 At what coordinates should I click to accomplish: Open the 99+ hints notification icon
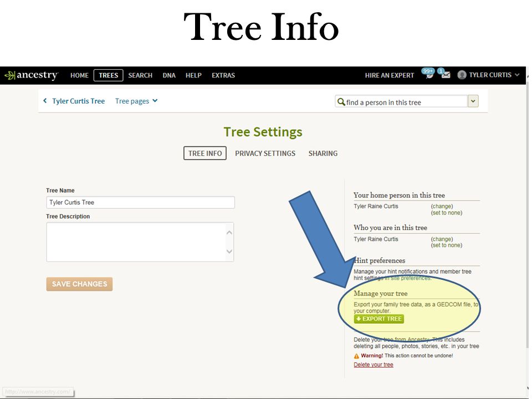428,73
